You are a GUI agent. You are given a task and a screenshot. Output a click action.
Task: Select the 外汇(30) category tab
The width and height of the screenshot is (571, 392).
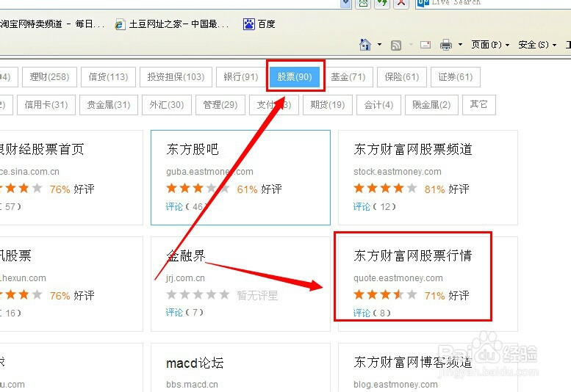166,105
